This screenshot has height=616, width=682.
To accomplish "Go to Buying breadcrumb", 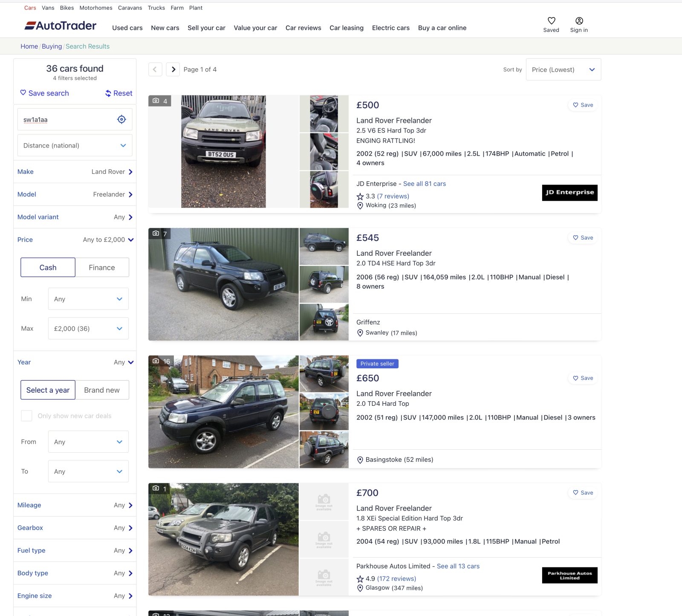I will pos(52,46).
